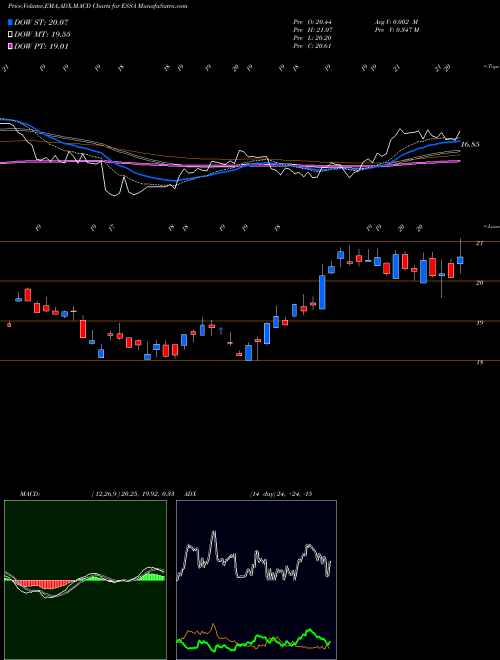Viewport: 500px width, 660px height.
Task: Click the ADX values '(14 day) 24, +24, -15'
Action: coord(281,494)
